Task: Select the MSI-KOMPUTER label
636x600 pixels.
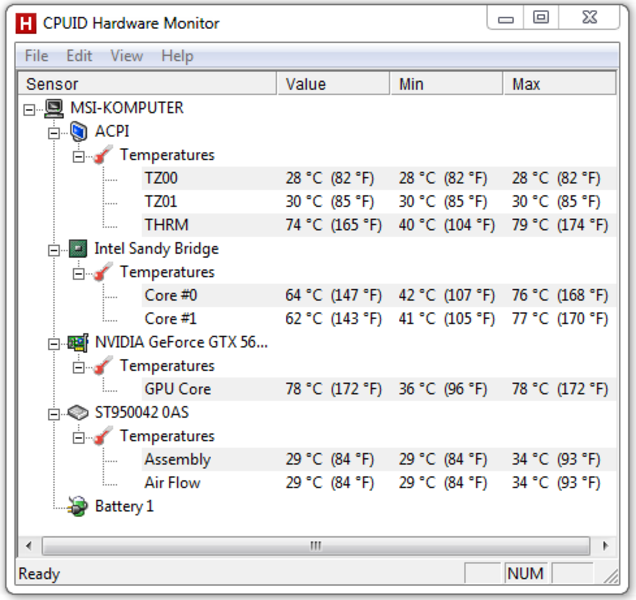Action: click(127, 108)
